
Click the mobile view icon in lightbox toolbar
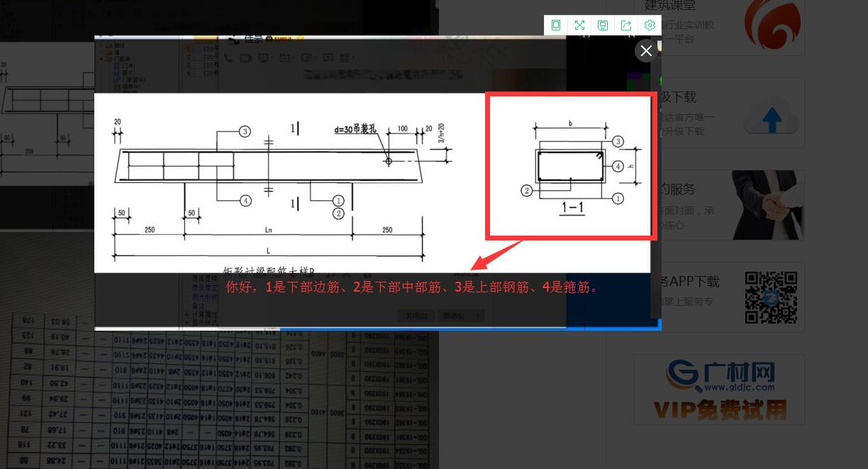pyautogui.click(x=556, y=26)
